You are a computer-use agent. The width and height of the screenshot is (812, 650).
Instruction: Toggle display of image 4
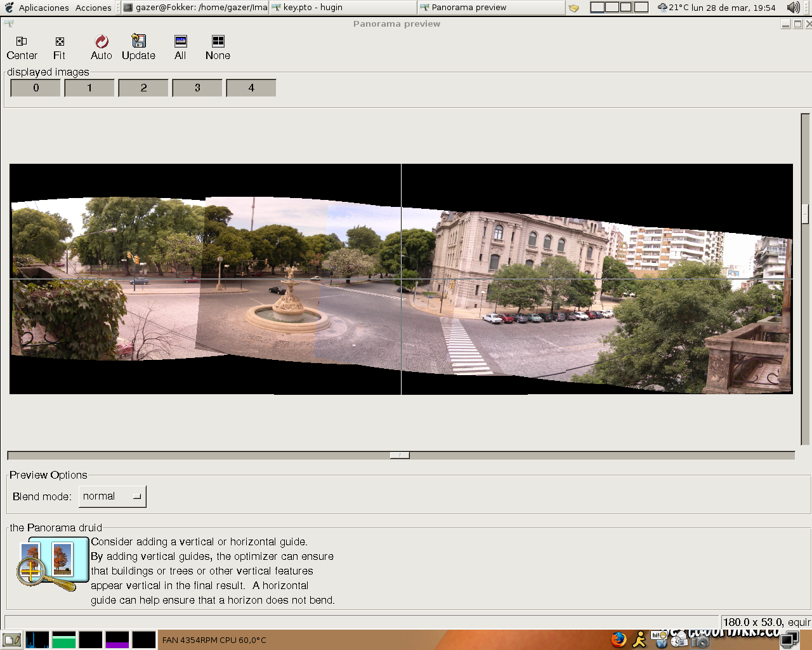pos(251,88)
